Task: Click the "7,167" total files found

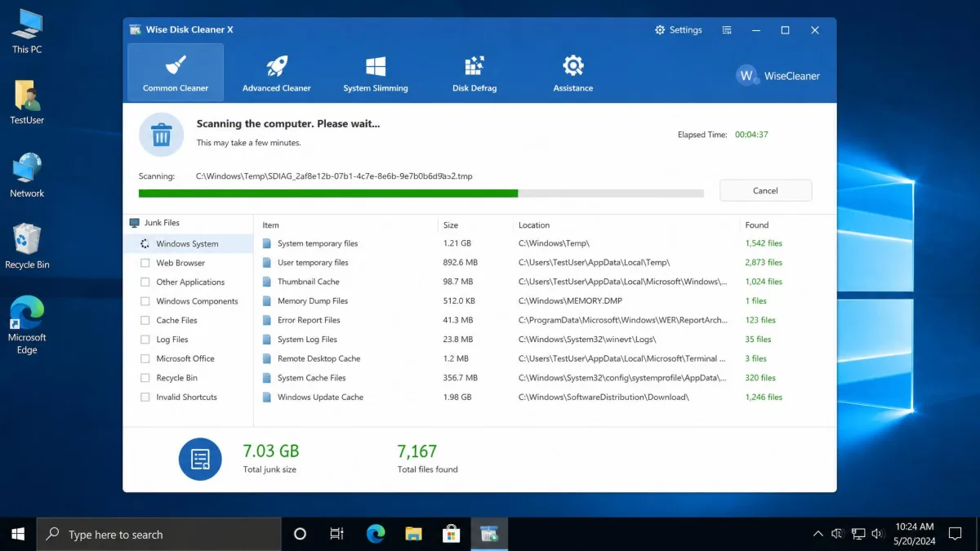Action: (x=417, y=451)
